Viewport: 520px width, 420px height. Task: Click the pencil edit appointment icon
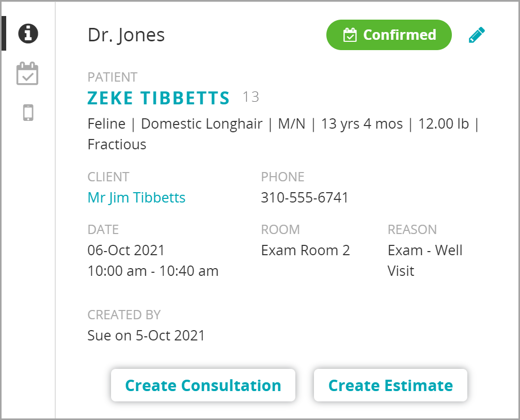coord(477,35)
